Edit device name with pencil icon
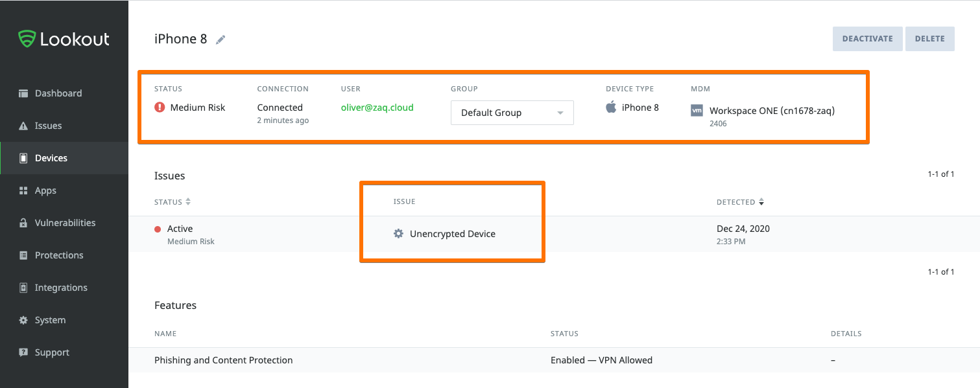This screenshot has width=980, height=388. pyautogui.click(x=221, y=40)
